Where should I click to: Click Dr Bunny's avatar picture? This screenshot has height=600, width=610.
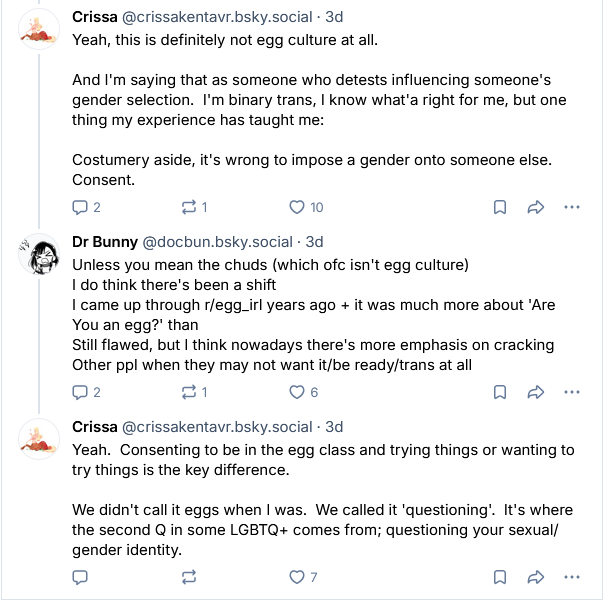tap(40, 258)
